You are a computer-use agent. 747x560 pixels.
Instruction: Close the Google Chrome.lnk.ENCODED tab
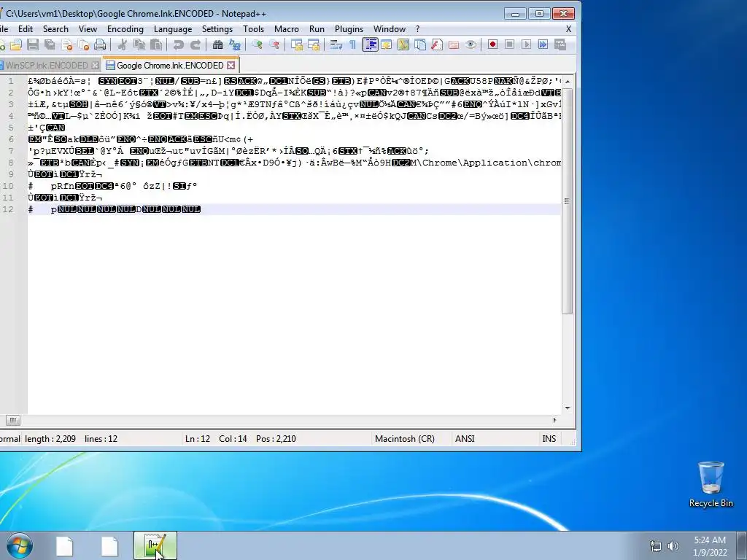pos(231,65)
